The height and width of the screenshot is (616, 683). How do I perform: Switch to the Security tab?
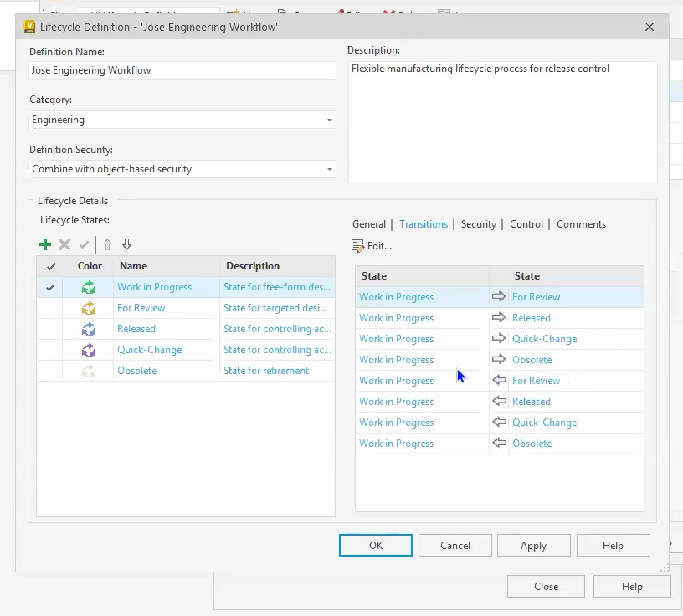point(478,224)
